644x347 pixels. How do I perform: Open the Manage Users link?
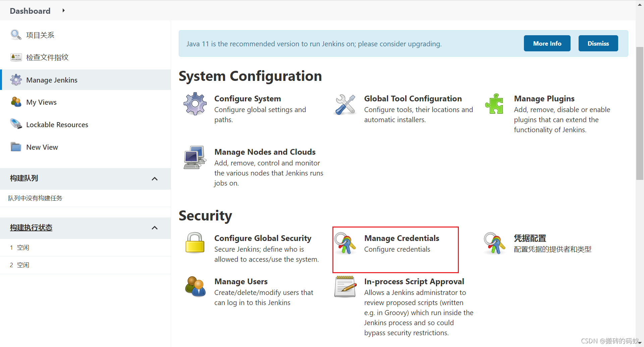pos(241,282)
